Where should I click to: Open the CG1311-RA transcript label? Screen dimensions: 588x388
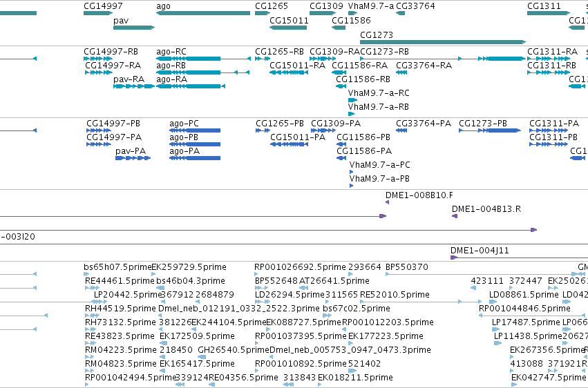click(x=552, y=51)
